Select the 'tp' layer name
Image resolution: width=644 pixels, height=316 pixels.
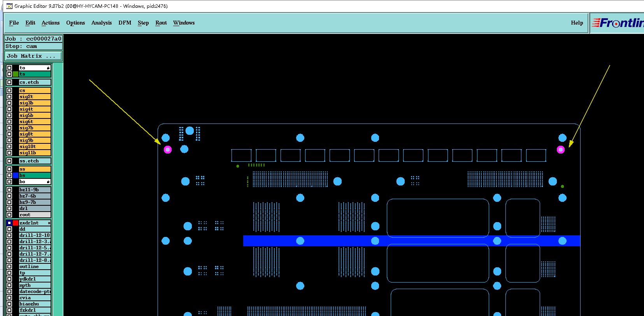pyautogui.click(x=35, y=273)
